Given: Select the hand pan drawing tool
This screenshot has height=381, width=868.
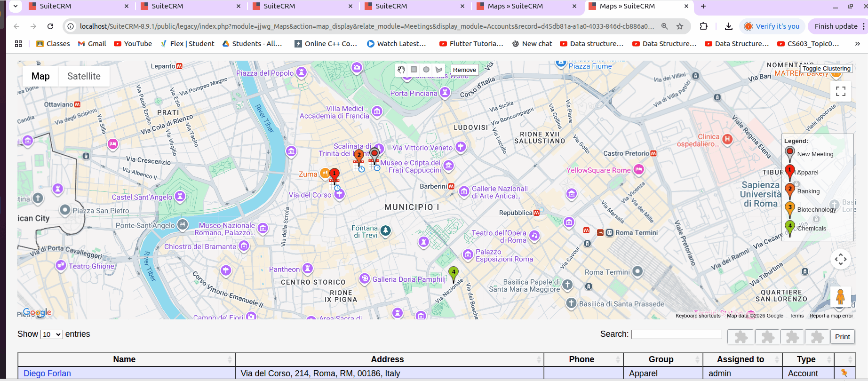Looking at the screenshot, I should (401, 70).
